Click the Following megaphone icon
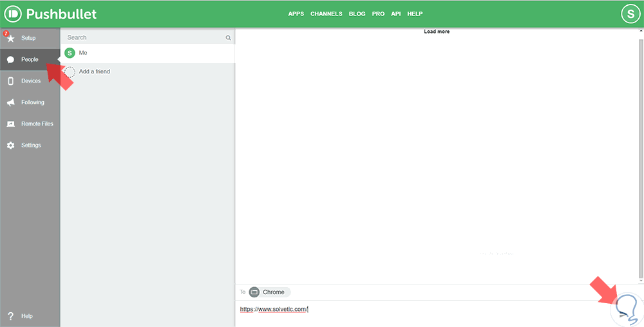644x327 pixels. point(11,102)
